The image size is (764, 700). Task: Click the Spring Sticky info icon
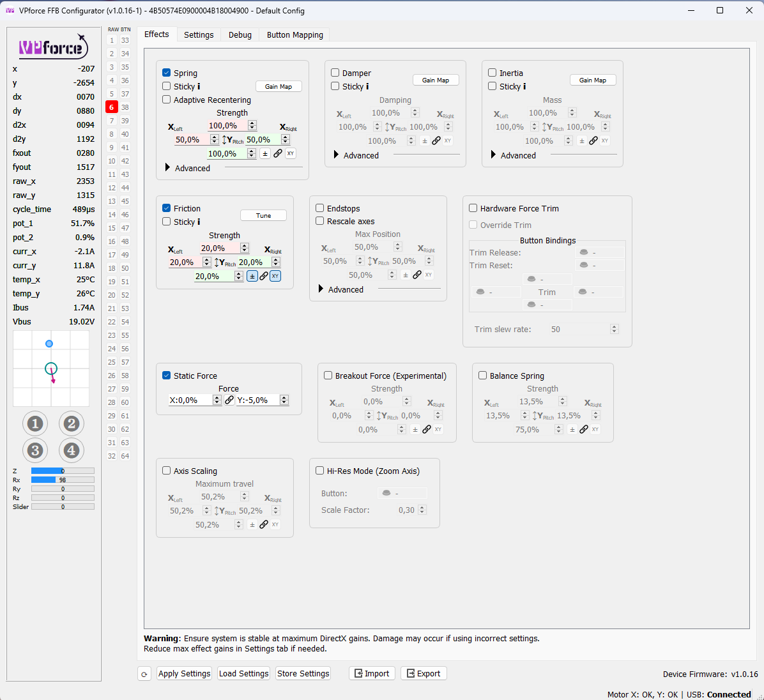(x=199, y=87)
